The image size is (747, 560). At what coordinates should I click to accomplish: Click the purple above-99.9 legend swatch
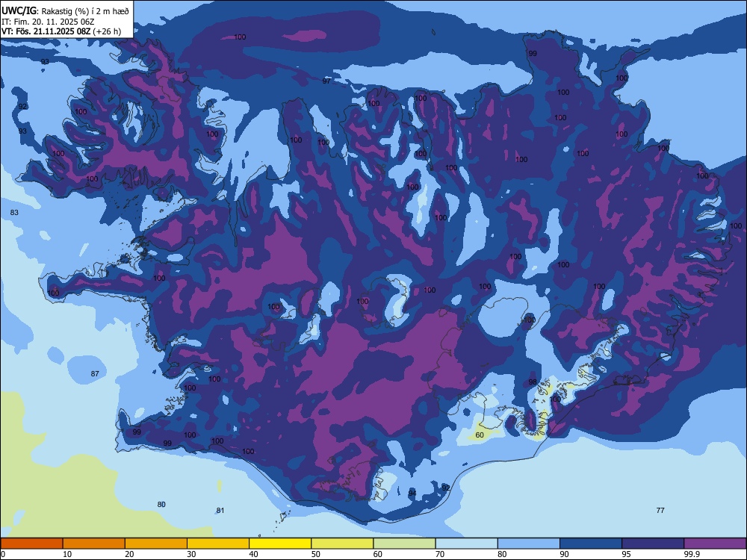click(x=715, y=544)
